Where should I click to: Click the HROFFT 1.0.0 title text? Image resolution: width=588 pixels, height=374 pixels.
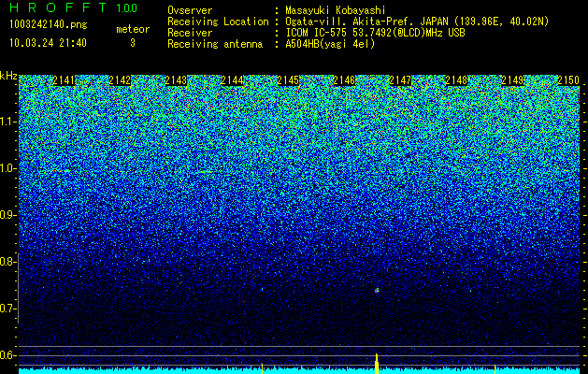74,7
